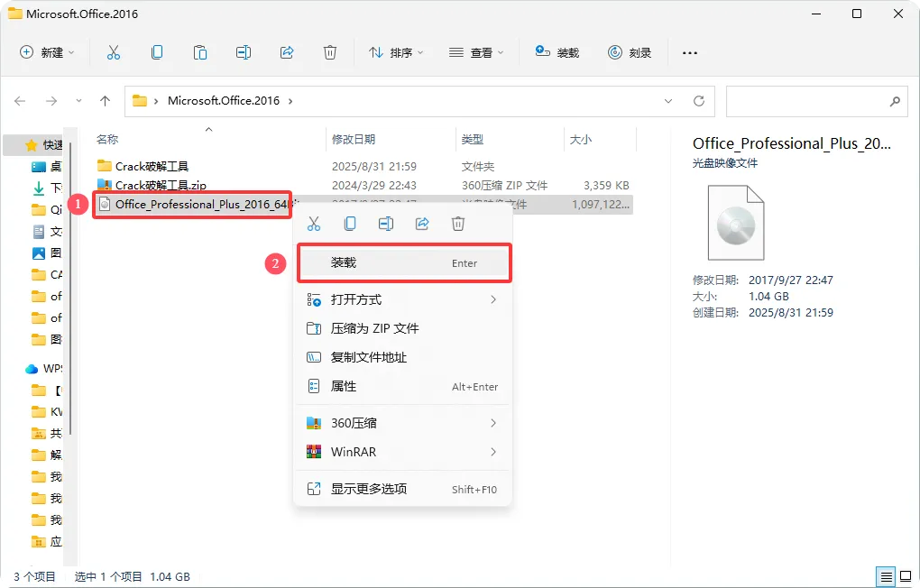Click the toolbar Paste clipboard icon
Screen dimensions: 920x588
(200, 52)
